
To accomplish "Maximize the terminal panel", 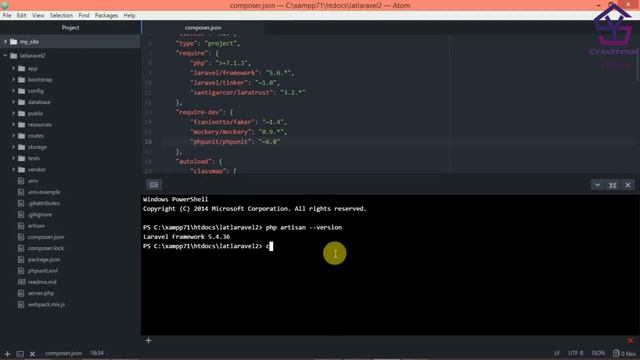I will pos(613,185).
